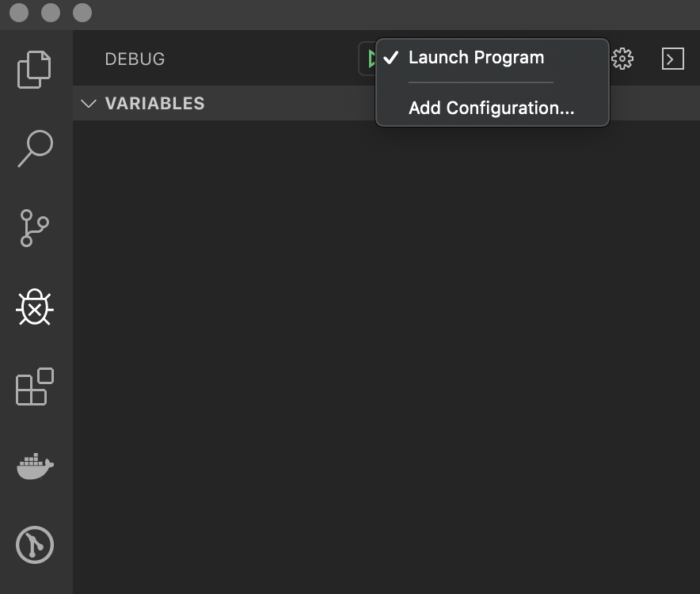The height and width of the screenshot is (594, 700).
Task: Click the gear icon to open launch.json
Action: point(623,59)
